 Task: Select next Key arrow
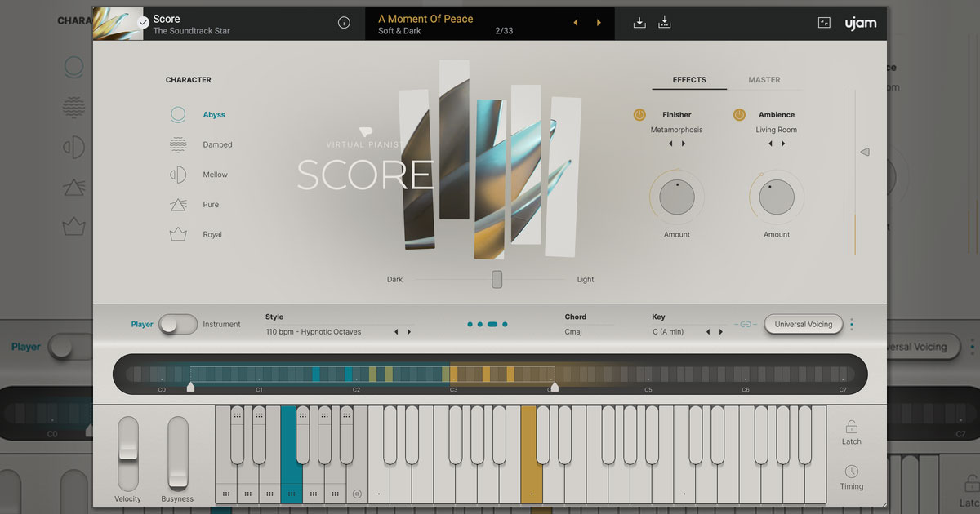click(x=721, y=332)
